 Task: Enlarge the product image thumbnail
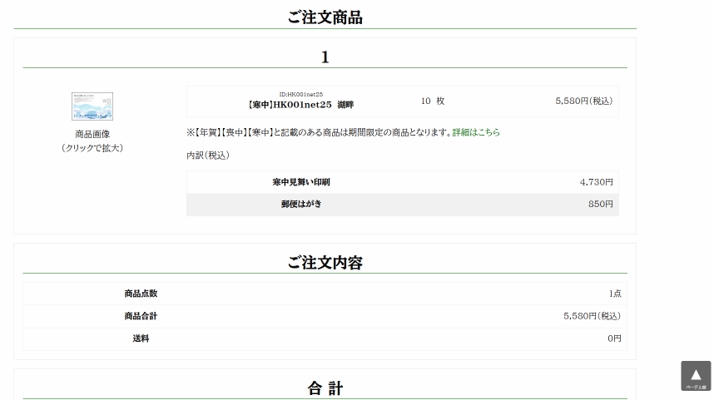(92, 106)
